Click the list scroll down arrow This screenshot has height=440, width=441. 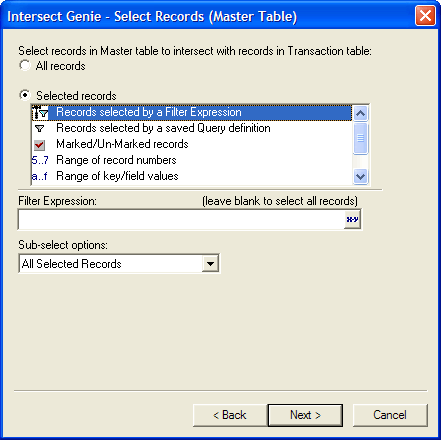click(x=360, y=176)
